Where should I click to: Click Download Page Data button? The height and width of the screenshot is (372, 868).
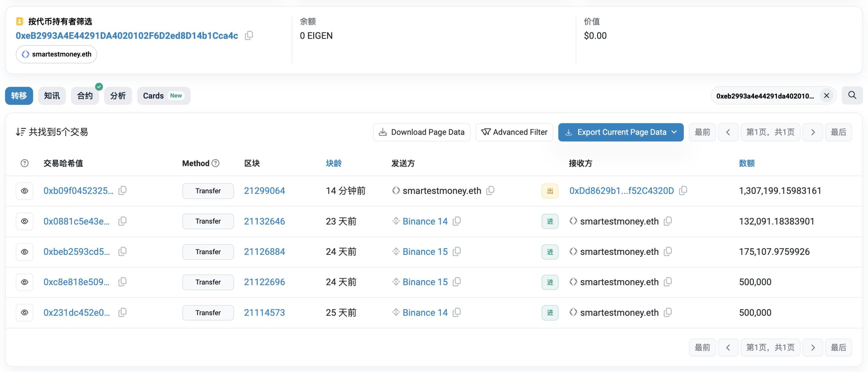tap(421, 132)
